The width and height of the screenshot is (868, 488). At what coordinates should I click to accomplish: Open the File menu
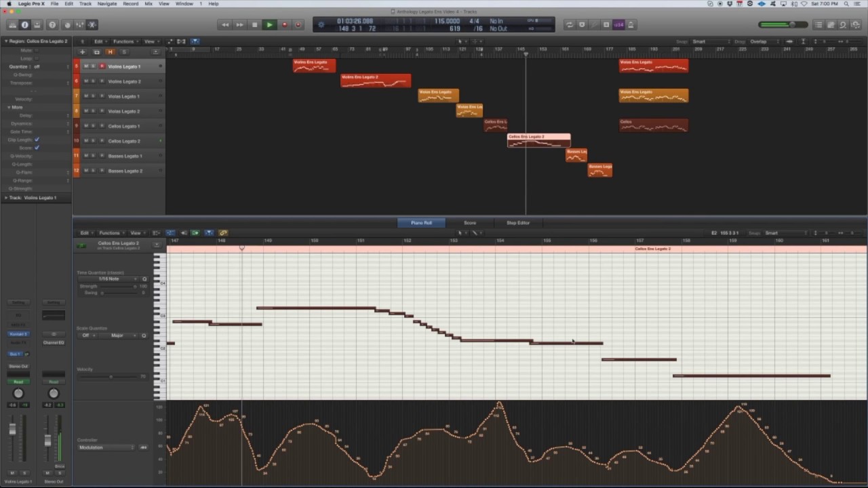tap(54, 3)
